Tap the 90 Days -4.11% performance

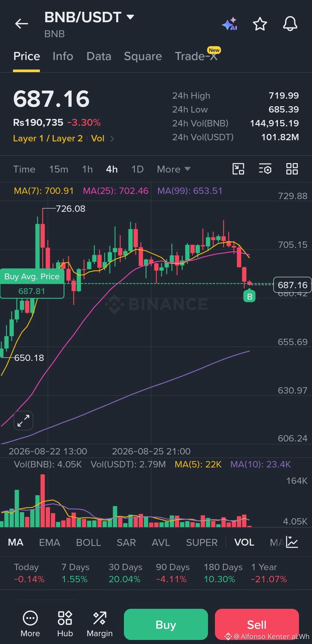coord(173,573)
